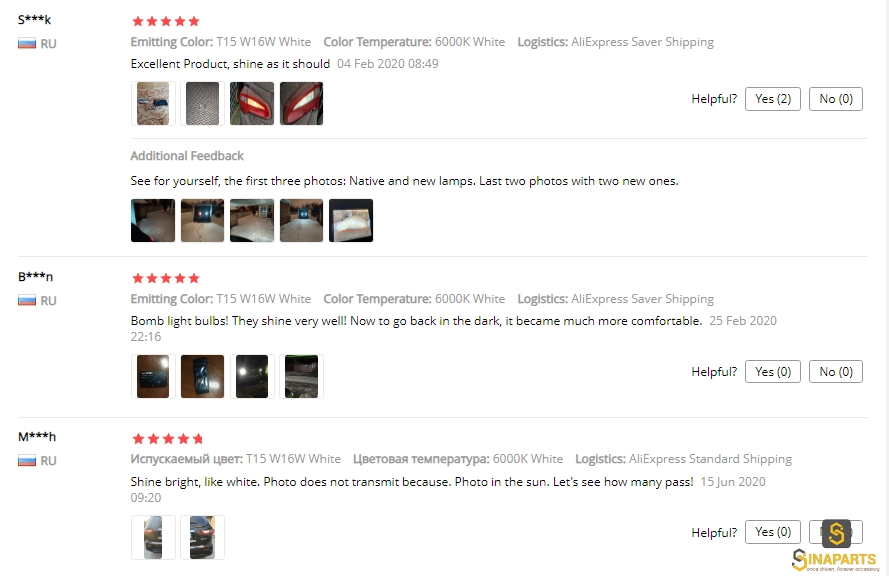889x576 pixels.
Task: Click the Sinaparts S logo badge
Action: pyautogui.click(x=836, y=533)
